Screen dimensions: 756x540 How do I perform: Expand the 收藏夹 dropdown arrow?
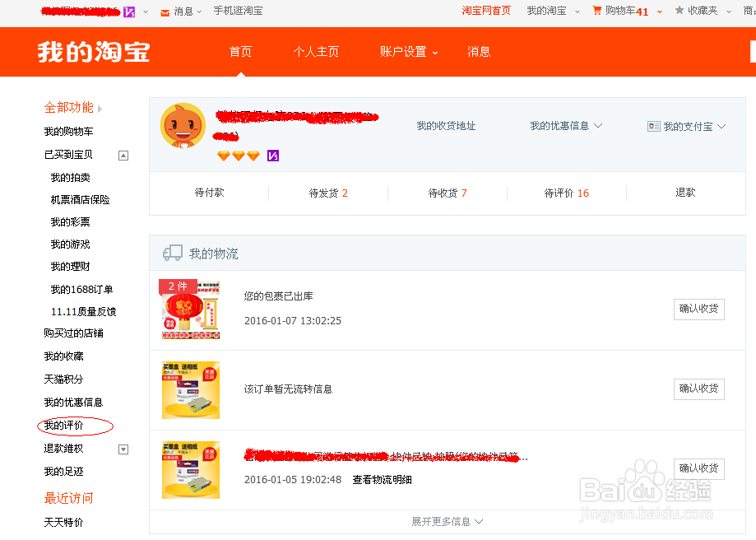[x=729, y=12]
